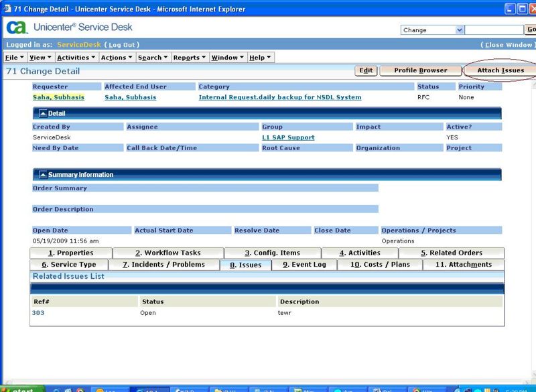Collapse the Detail section arrow icon
The width and height of the screenshot is (536, 392).
[43, 113]
